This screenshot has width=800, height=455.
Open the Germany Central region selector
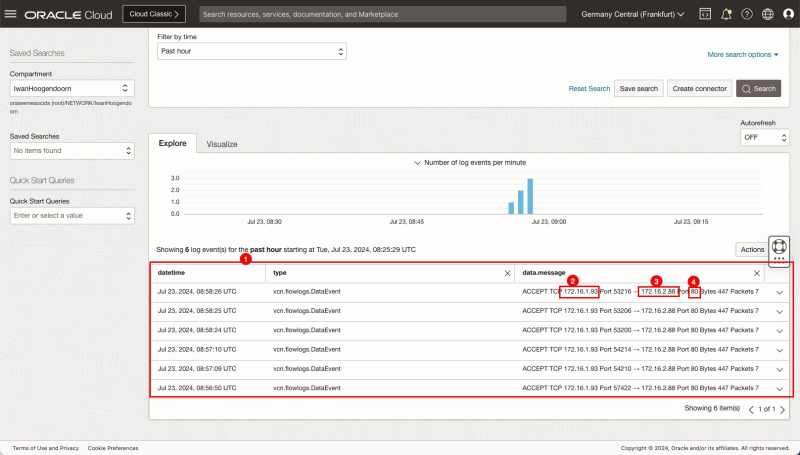[x=633, y=15]
